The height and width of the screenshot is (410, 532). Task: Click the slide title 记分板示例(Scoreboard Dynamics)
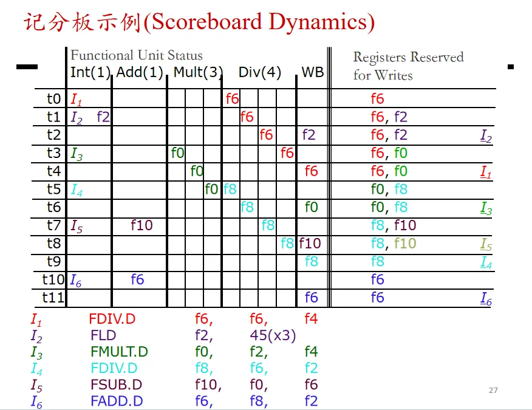coord(199,22)
